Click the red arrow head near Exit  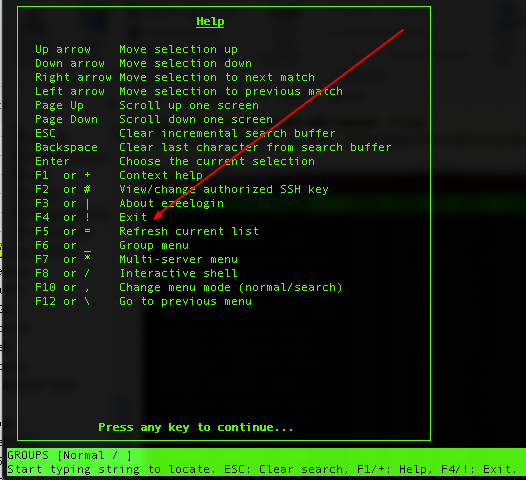157,216
